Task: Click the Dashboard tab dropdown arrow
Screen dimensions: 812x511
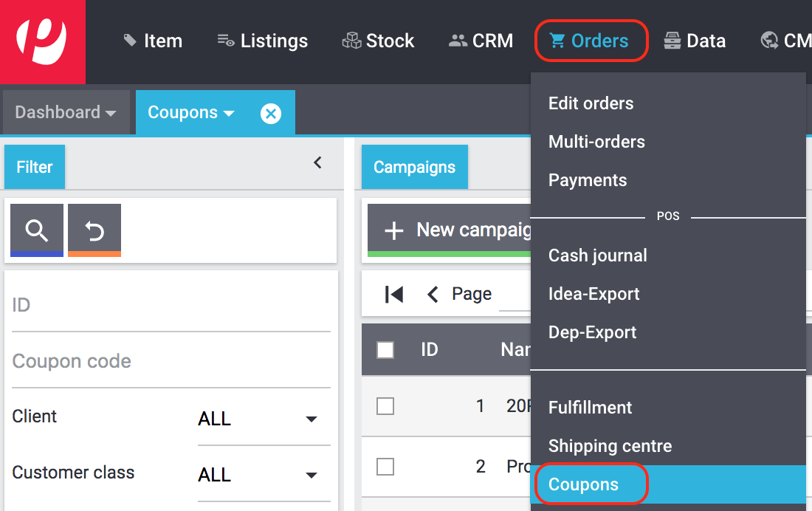Action: [x=110, y=114]
